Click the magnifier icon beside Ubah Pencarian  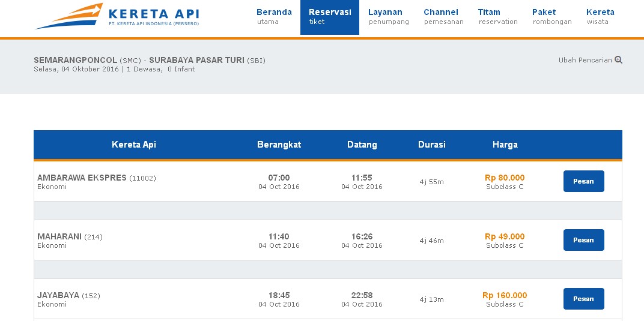click(619, 60)
